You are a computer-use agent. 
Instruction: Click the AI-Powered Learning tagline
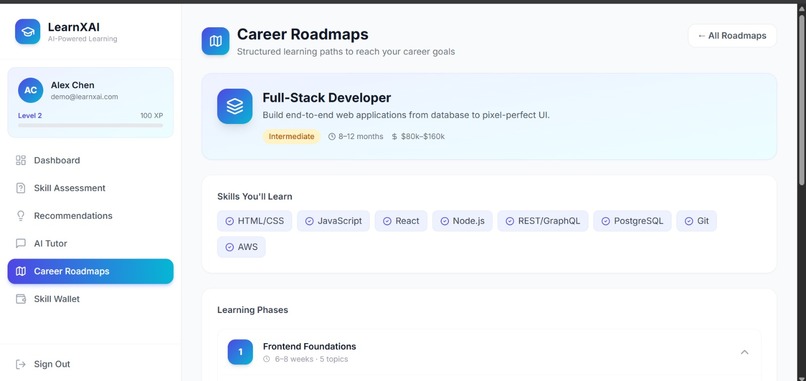[82, 39]
